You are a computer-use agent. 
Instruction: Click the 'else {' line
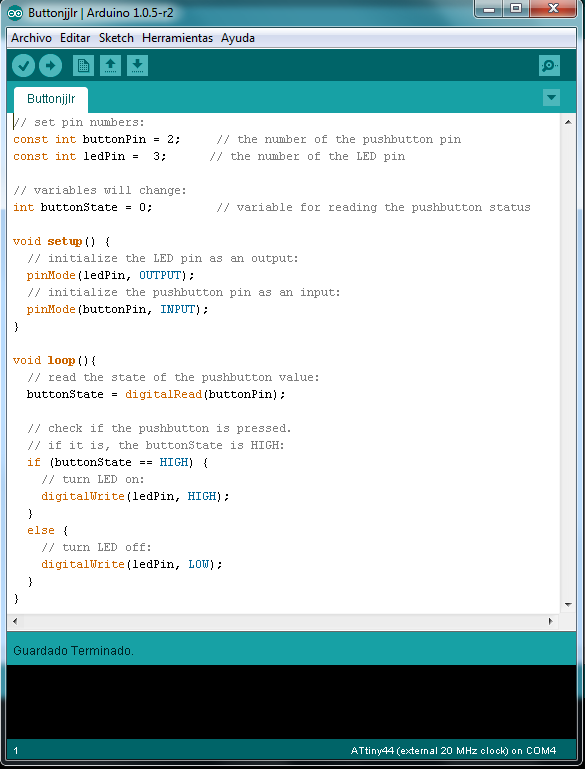(x=48, y=530)
